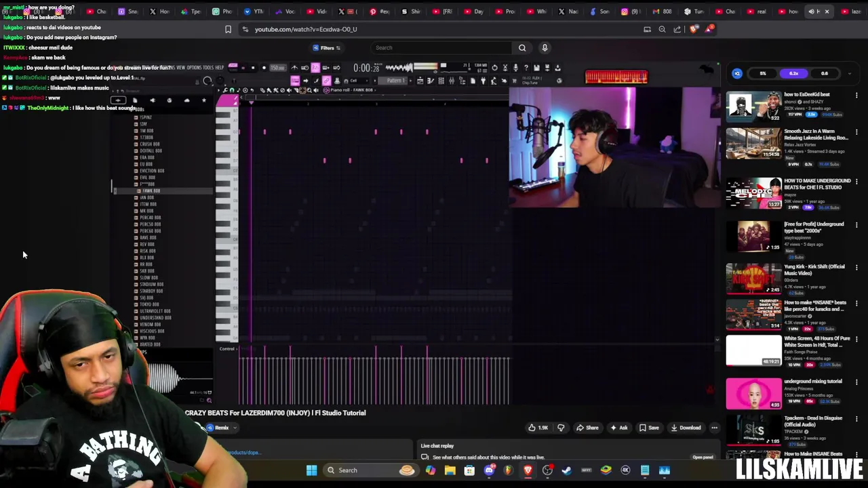Select CRUSH 808 in browser list
This screenshot has width=868, height=488.
[x=149, y=144]
